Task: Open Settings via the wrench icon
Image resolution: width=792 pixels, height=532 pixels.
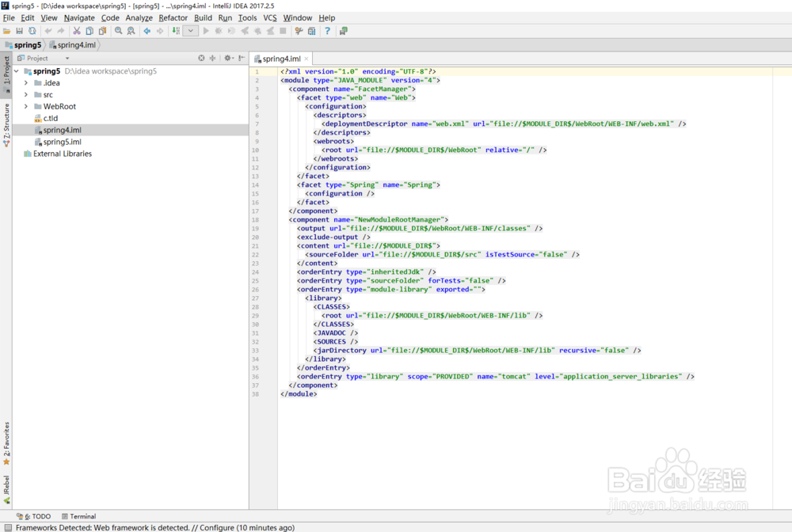Action: [299, 32]
